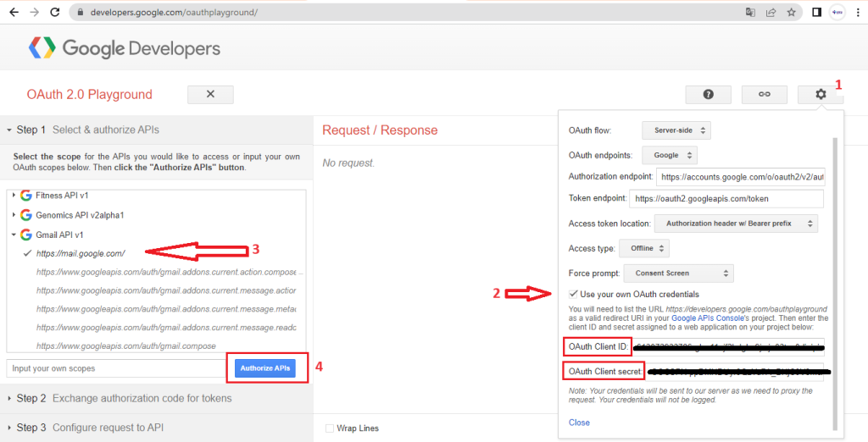Reload the page

click(x=55, y=12)
